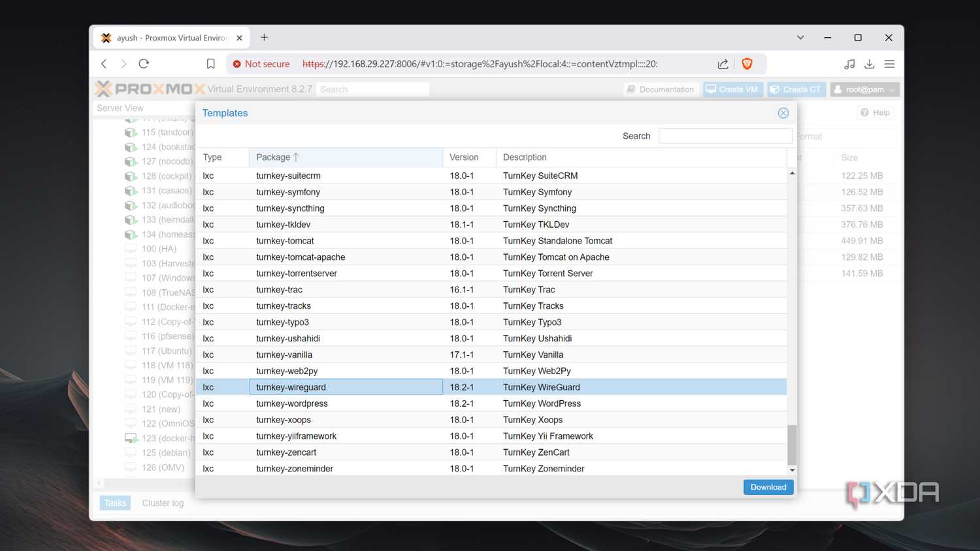Screen dimensions: 980x551
Task: Sort by the Description column header
Action: point(641,157)
